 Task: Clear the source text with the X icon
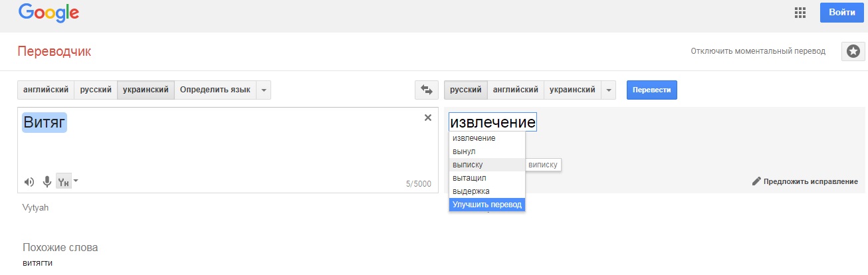428,118
